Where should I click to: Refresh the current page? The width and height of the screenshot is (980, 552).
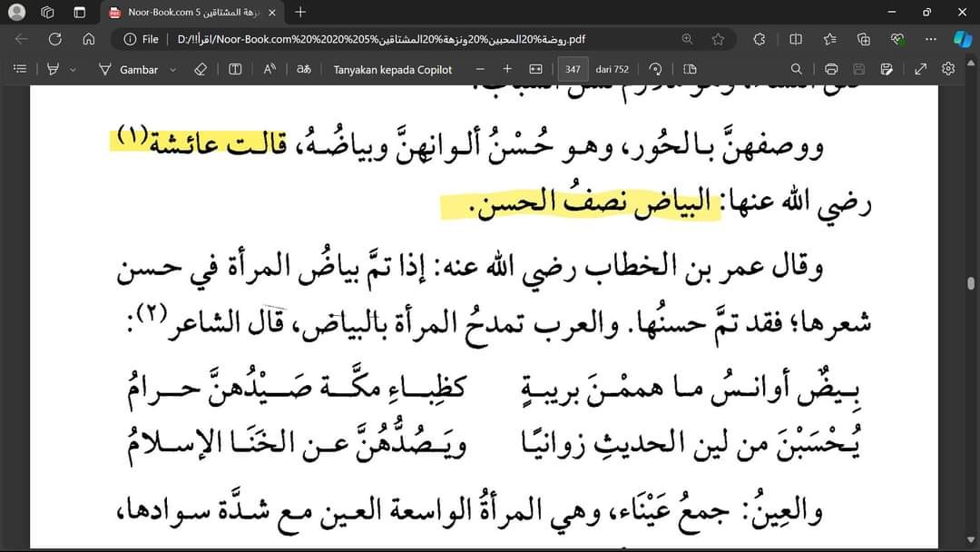coord(55,39)
